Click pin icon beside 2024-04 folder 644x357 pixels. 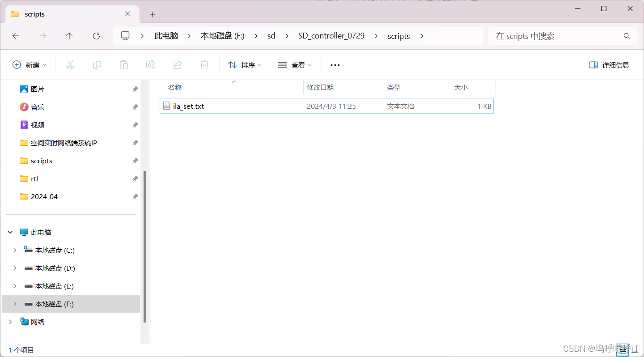pyautogui.click(x=135, y=197)
